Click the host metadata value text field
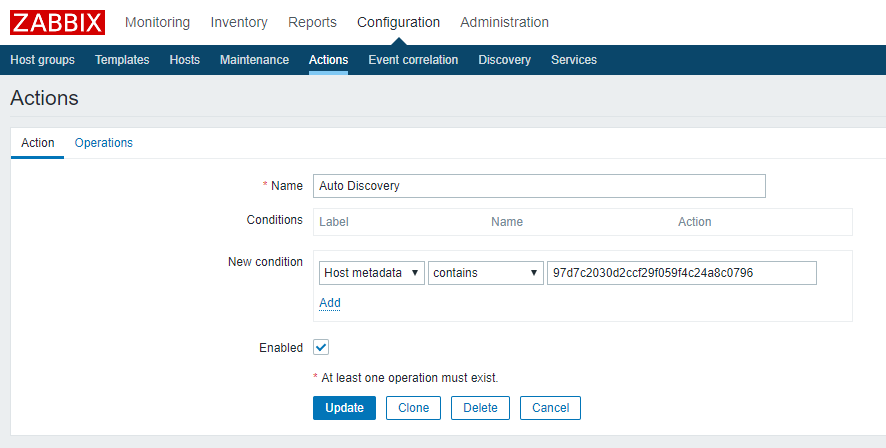The width and height of the screenshot is (886, 448). [x=681, y=273]
